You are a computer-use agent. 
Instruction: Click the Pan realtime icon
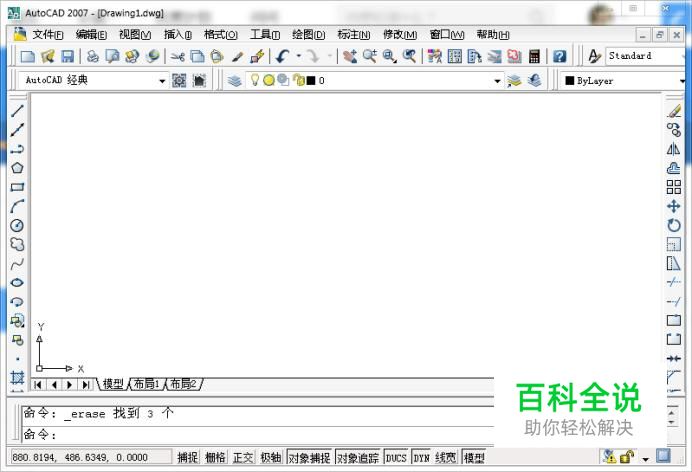[x=350, y=56]
